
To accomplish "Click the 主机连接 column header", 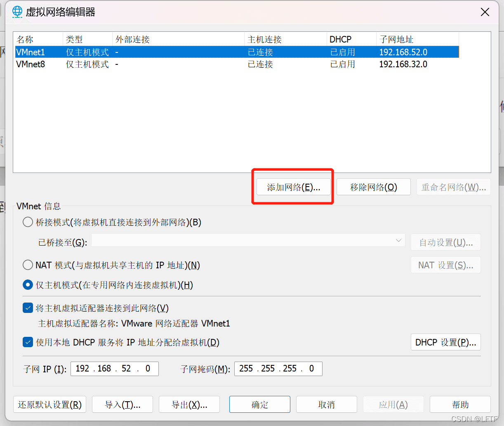I will click(x=285, y=39).
